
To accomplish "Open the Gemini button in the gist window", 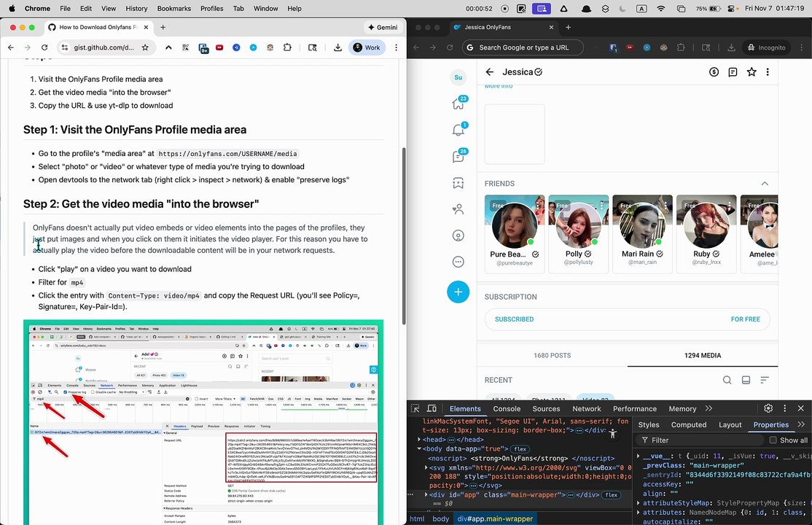I will point(383,28).
